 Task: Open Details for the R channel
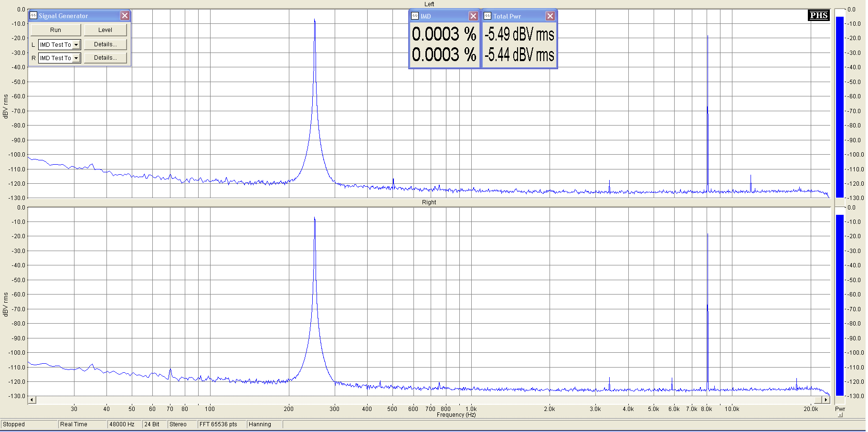[105, 58]
